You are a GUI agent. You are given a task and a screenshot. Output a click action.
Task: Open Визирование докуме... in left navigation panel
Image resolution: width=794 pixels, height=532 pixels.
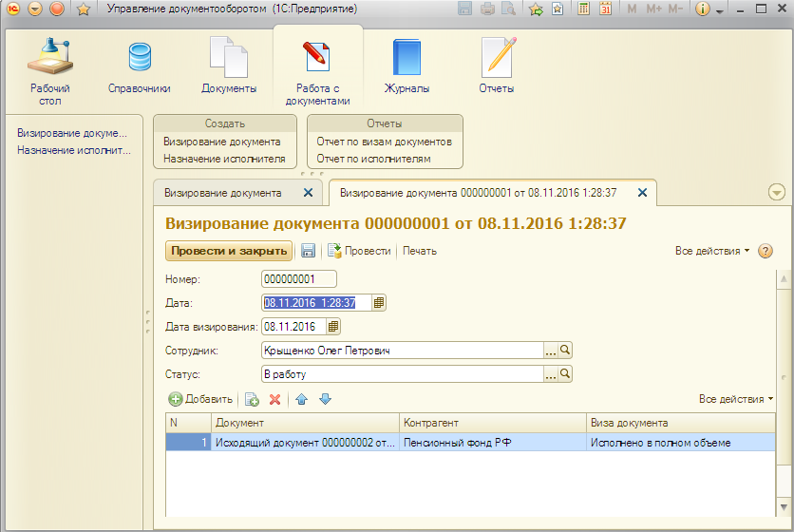coord(72,133)
